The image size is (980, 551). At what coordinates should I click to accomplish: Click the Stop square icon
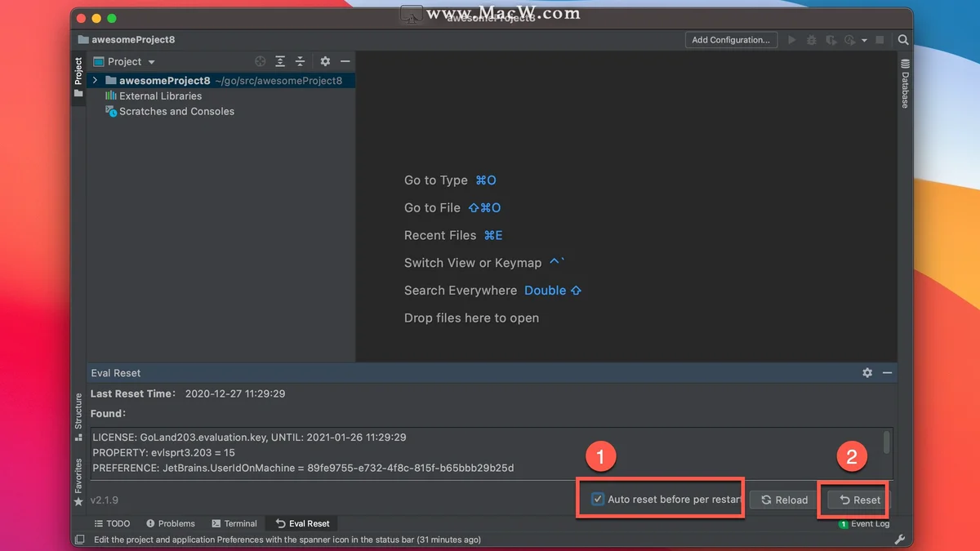tap(880, 39)
